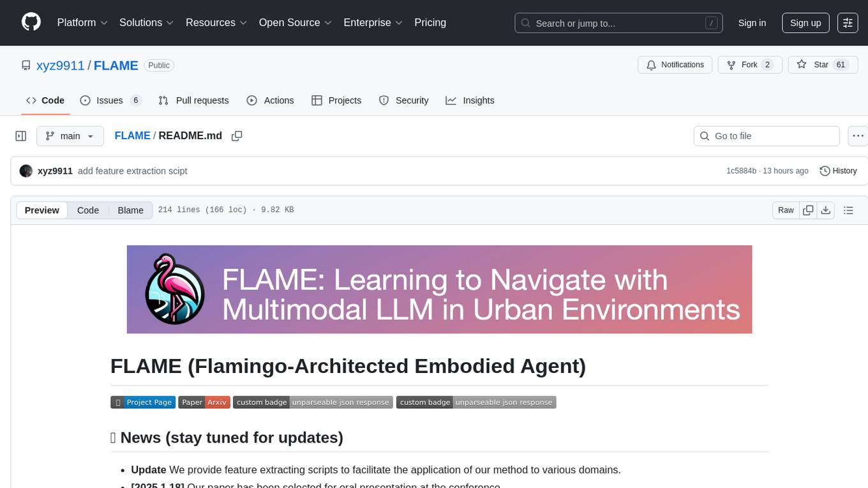Open the xyz9911 owner link
Image resolution: width=868 pixels, height=488 pixels.
click(x=61, y=65)
